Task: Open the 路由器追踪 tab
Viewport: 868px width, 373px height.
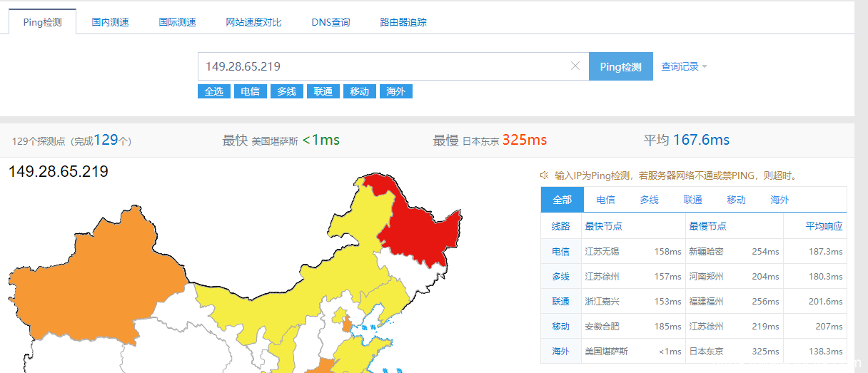Action: 403,22
